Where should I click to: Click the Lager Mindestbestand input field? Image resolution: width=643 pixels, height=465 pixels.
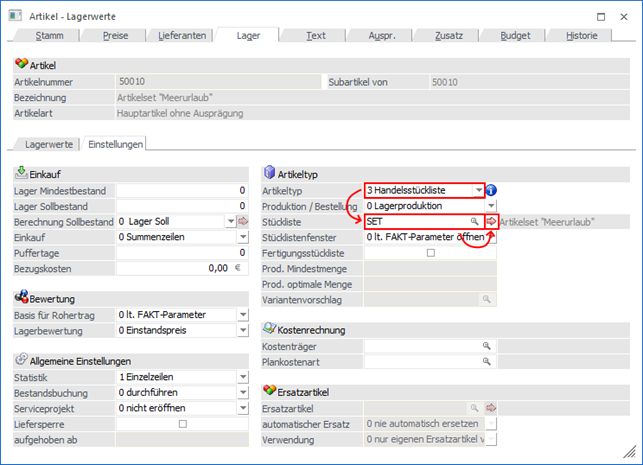coord(181,190)
